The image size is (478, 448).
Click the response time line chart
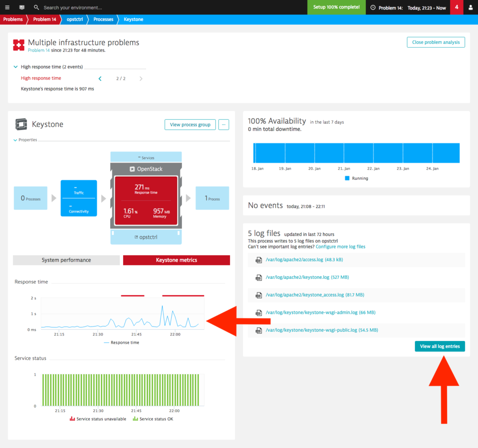point(123,313)
